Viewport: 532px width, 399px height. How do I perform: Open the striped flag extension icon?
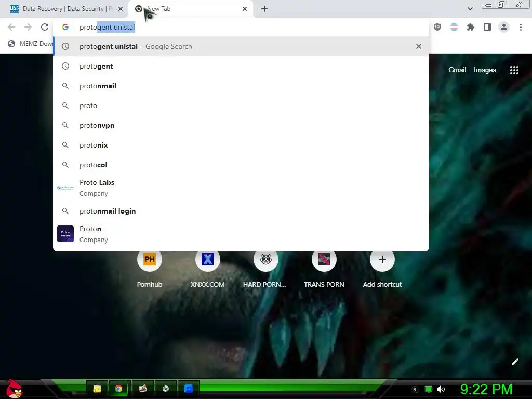click(454, 27)
